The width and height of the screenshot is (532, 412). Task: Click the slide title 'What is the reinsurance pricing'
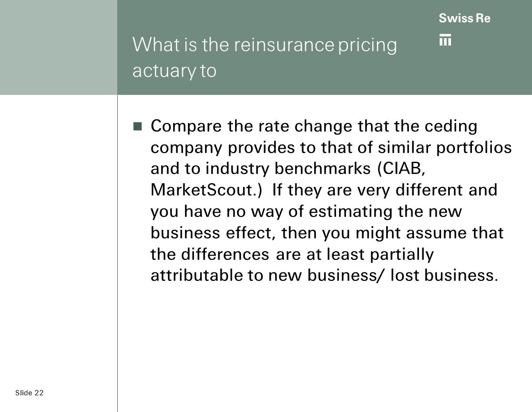265,45
